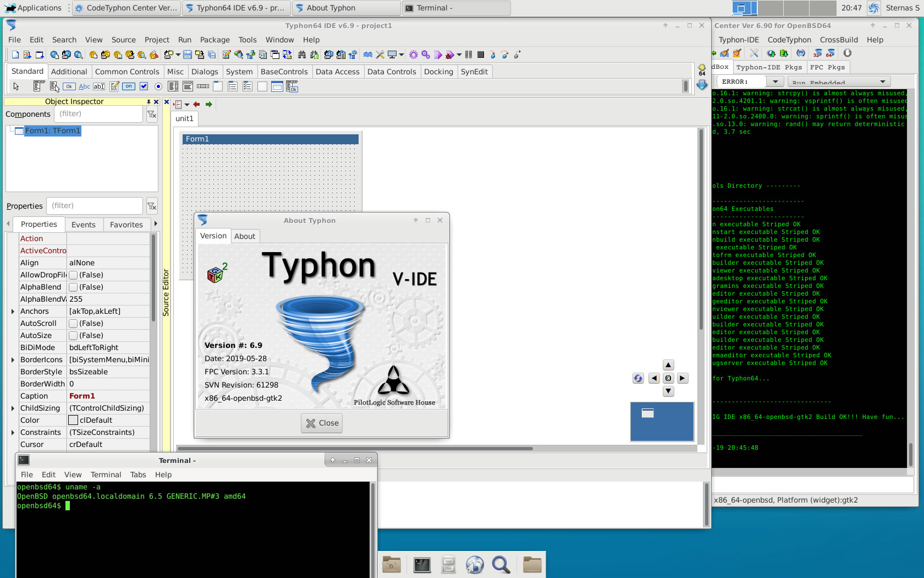Viewport: 924px width, 578px height.
Task: Open the FPC Pkgs tab in Center
Action: click(x=827, y=67)
